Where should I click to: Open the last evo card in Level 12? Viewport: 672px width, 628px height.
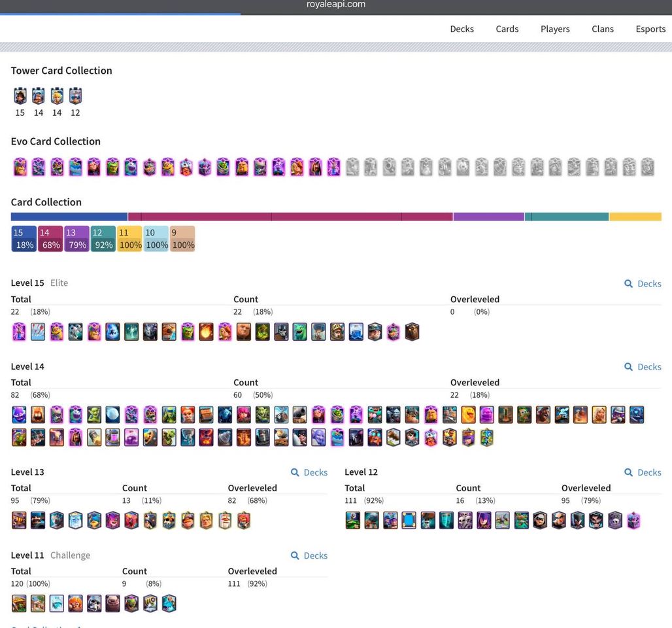[x=633, y=520]
